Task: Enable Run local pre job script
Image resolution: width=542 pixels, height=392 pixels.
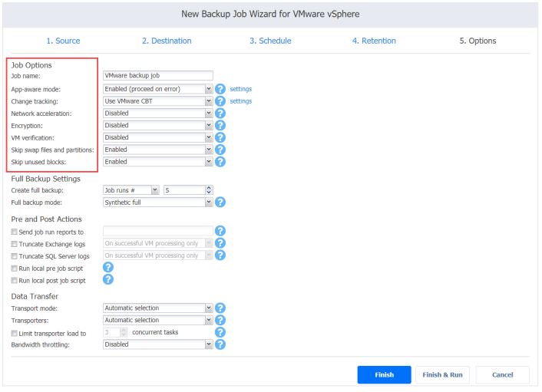Action: click(x=14, y=268)
